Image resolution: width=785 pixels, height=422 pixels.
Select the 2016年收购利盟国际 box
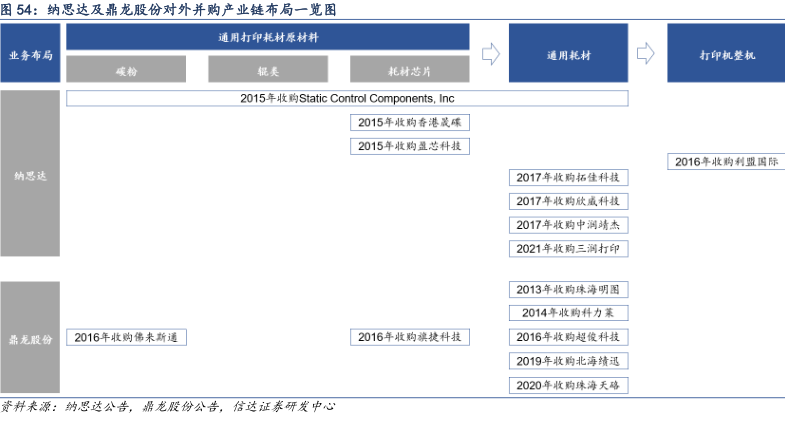point(726,161)
